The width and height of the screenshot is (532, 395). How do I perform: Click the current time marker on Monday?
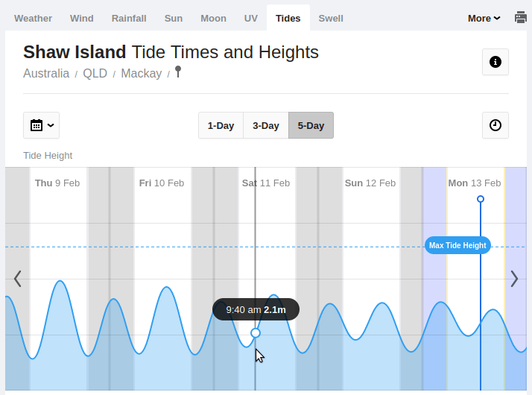(x=481, y=199)
